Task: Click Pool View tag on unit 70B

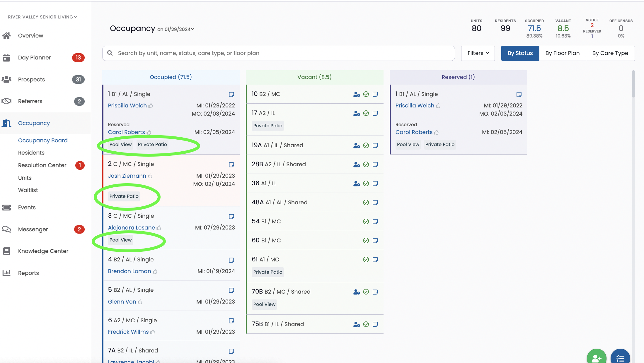Action: 264,304
